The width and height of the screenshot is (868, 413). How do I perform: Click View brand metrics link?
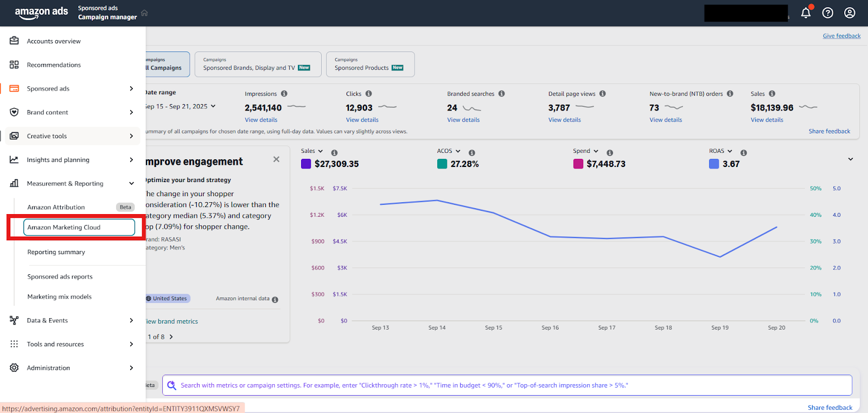pyautogui.click(x=171, y=321)
